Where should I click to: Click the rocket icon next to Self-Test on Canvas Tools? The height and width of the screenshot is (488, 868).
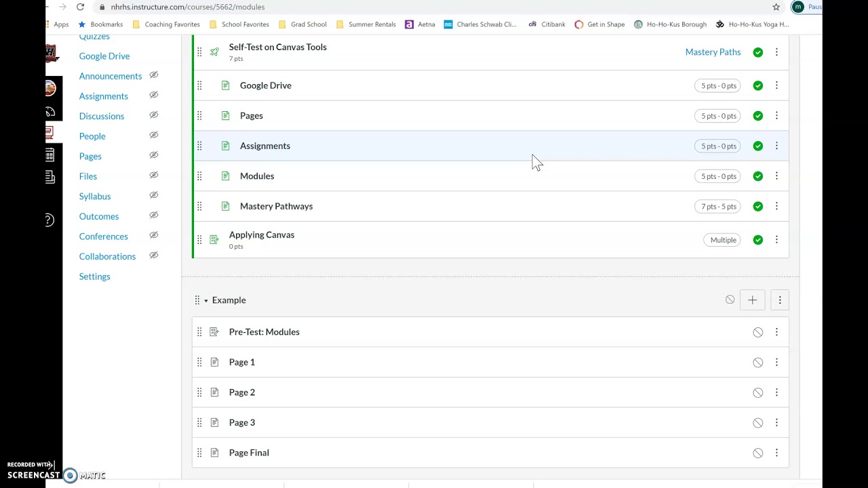214,52
